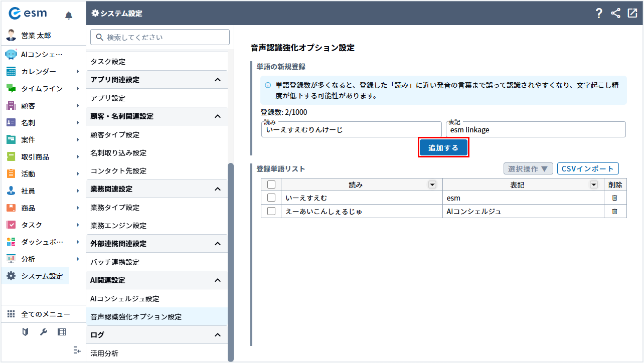The image size is (644, 363).
Task: Click the share icon in header
Action: point(615,14)
